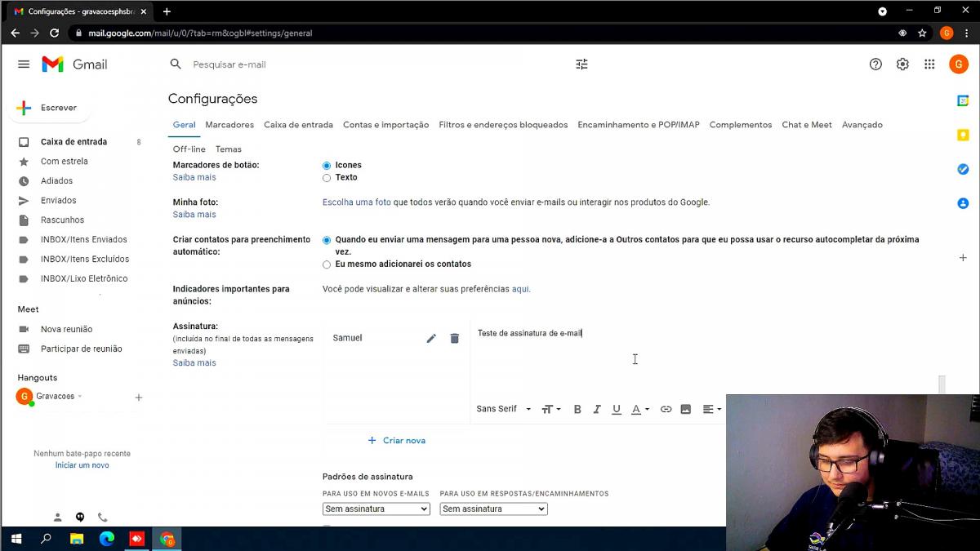Click 'Iniciar um novo' chat link
Image resolution: width=980 pixels, height=551 pixels.
82,465
